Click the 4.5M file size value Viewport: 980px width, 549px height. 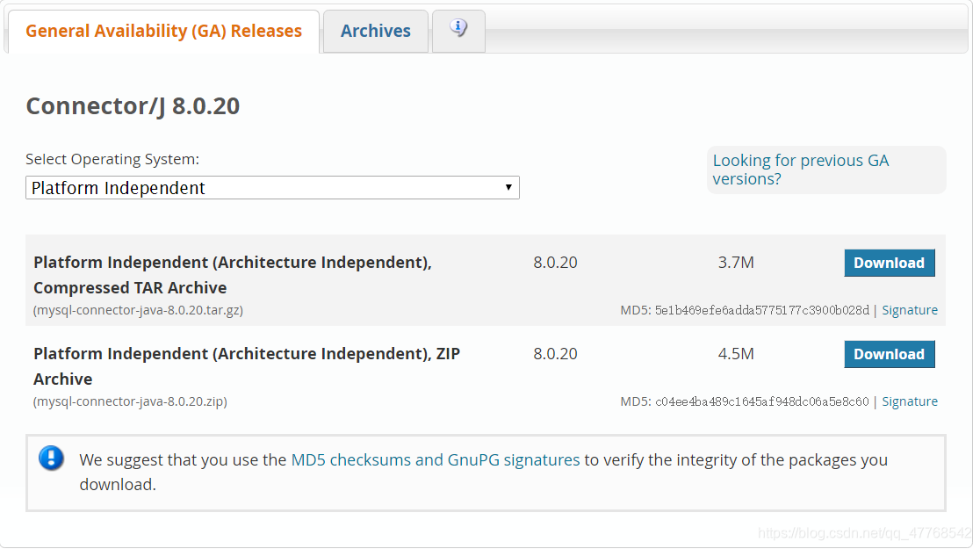pyautogui.click(x=736, y=353)
